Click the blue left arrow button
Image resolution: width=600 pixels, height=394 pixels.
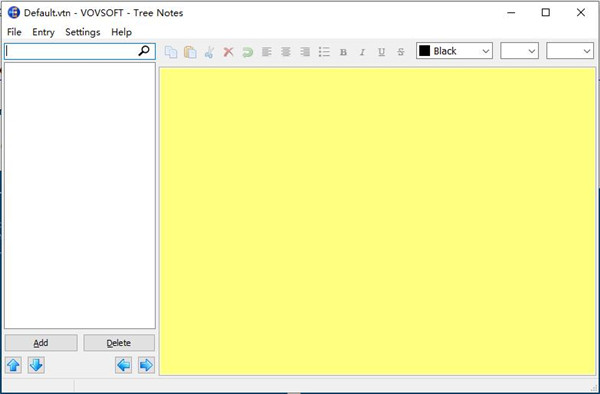(x=123, y=365)
